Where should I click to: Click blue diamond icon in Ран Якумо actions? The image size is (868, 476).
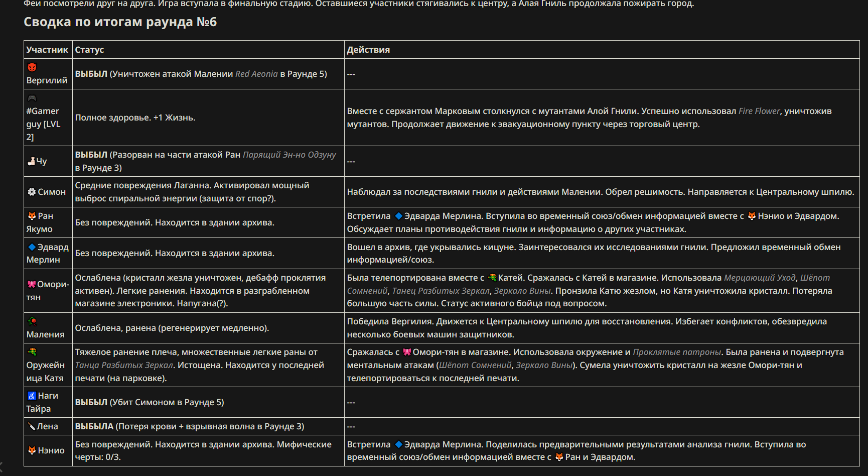tap(398, 216)
